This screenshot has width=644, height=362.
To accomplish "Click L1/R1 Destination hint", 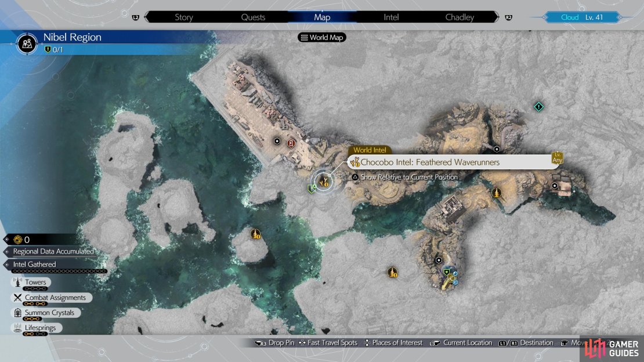I will point(526,343).
